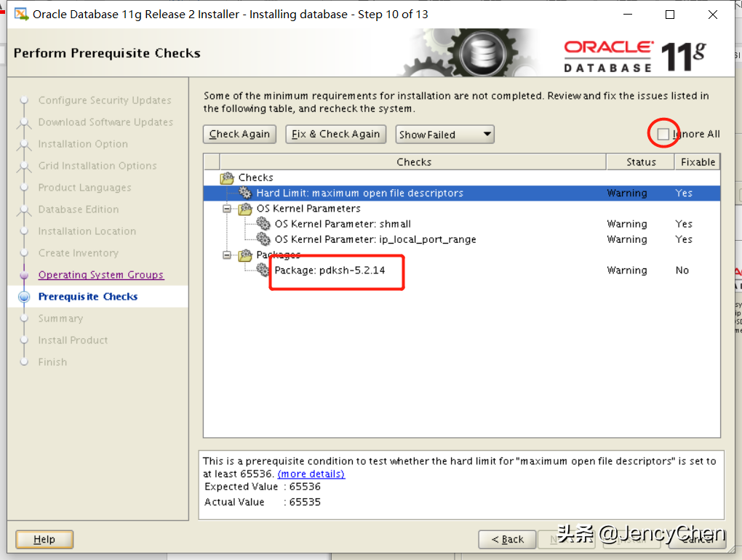Select Package: pdksh-5.2.14 row
742x560 pixels.
462,270
